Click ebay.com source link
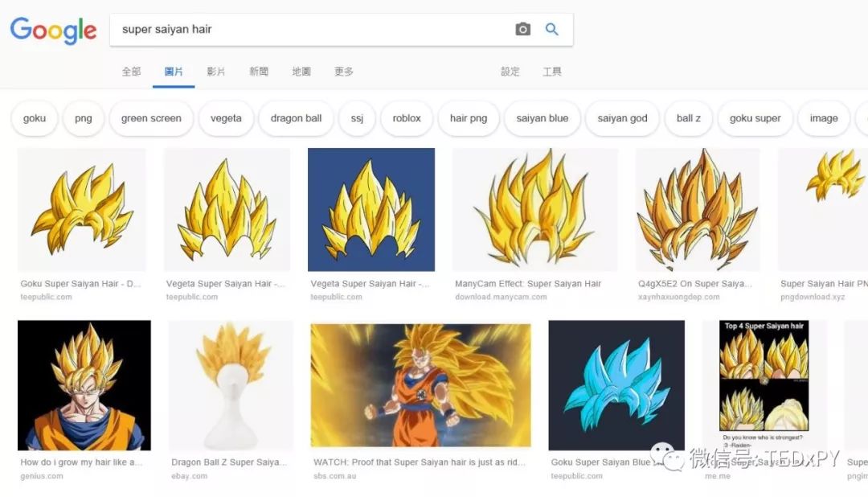The height and width of the screenshot is (497, 868). [x=190, y=476]
